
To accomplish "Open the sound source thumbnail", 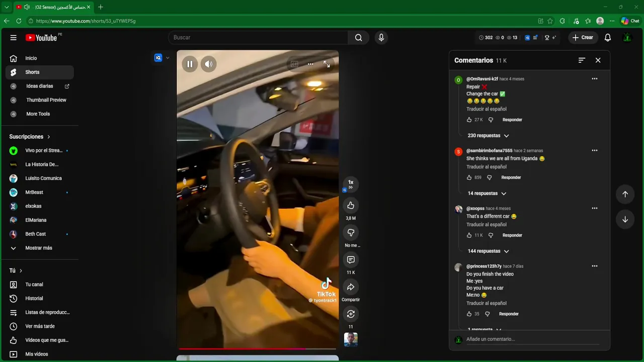I will coord(351,340).
